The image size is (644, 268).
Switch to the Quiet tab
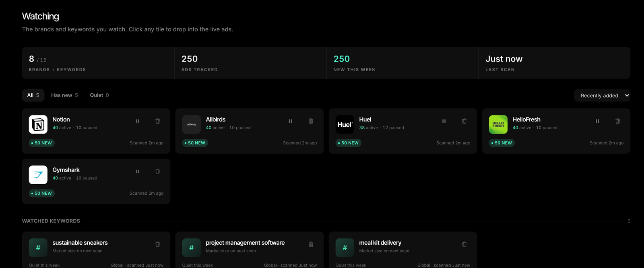[x=99, y=95]
